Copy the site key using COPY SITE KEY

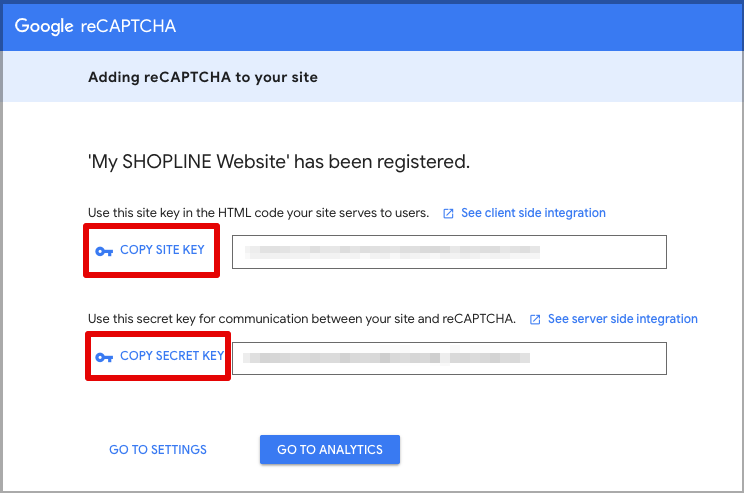tap(151, 250)
